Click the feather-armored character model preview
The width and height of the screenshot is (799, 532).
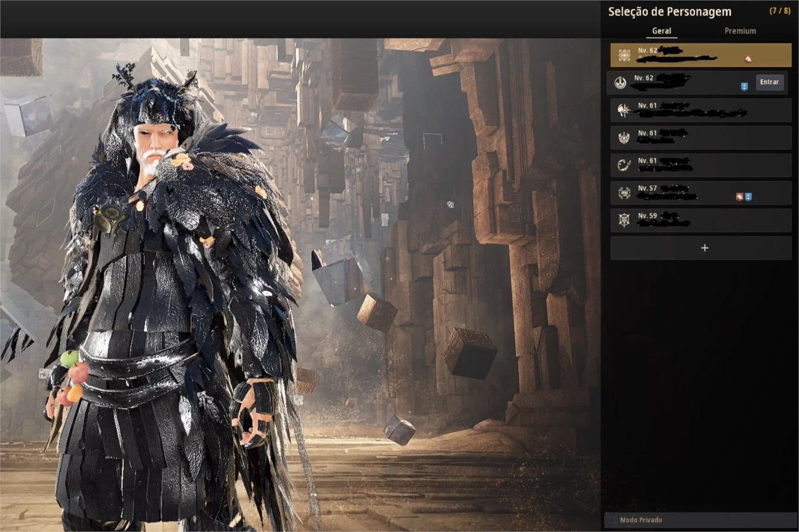(x=171, y=297)
